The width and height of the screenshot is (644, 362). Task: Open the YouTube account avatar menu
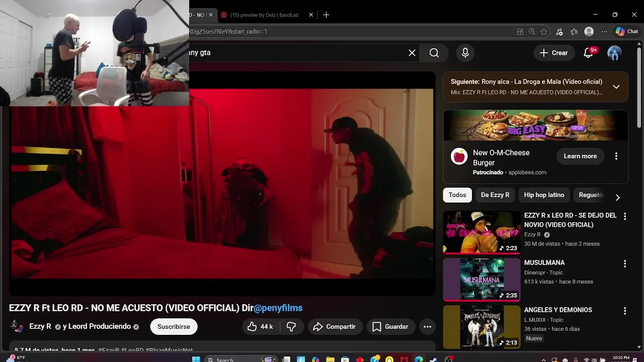[614, 53]
